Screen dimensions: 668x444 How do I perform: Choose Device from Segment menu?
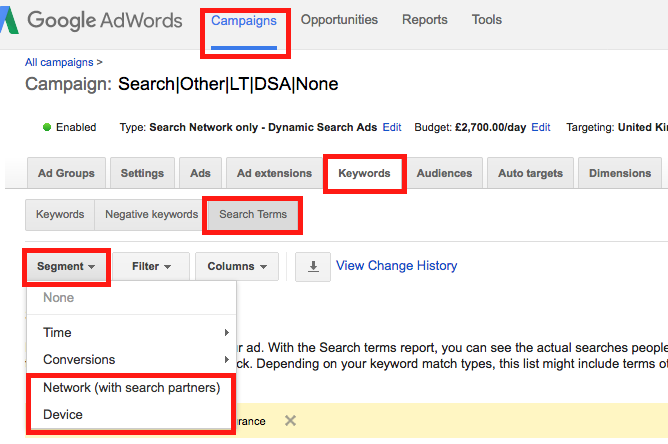(131, 415)
